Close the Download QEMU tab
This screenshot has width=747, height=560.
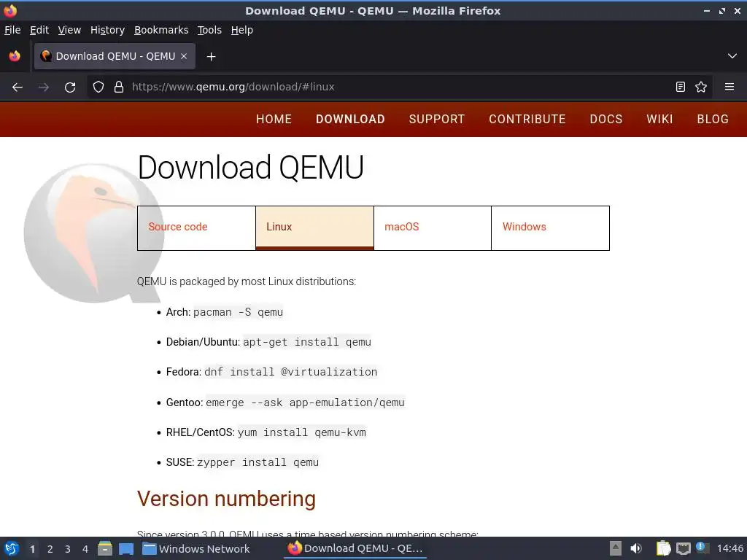pyautogui.click(x=184, y=56)
